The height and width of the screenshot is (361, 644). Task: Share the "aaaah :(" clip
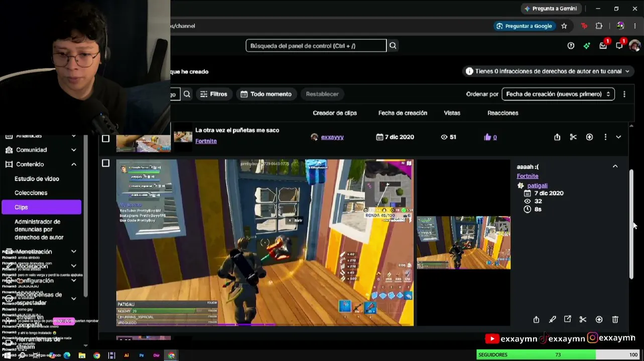coord(536,319)
